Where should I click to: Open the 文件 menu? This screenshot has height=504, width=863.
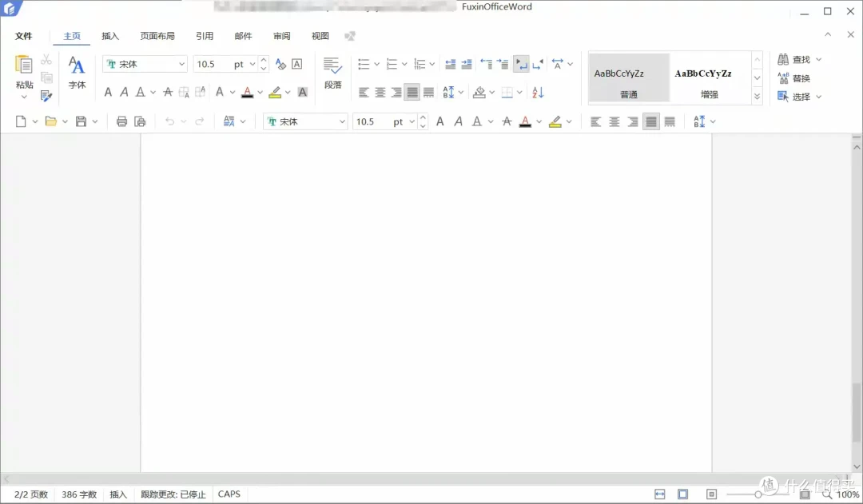24,36
